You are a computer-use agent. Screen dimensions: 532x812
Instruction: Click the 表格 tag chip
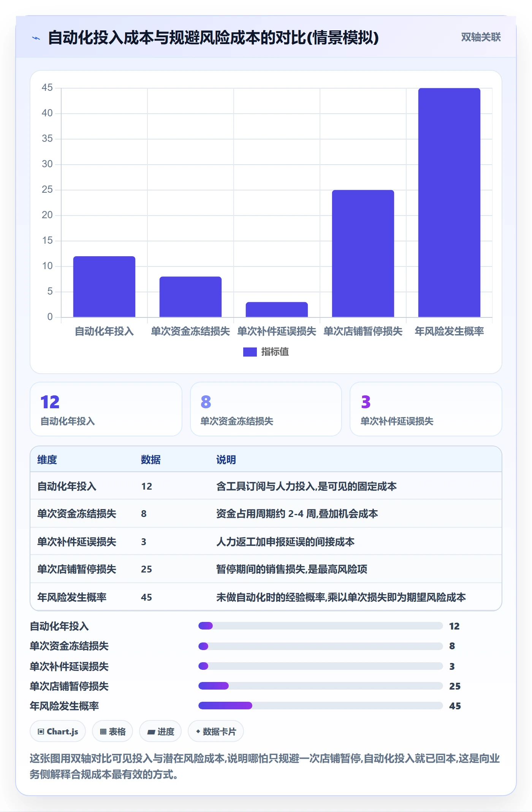coord(112,732)
